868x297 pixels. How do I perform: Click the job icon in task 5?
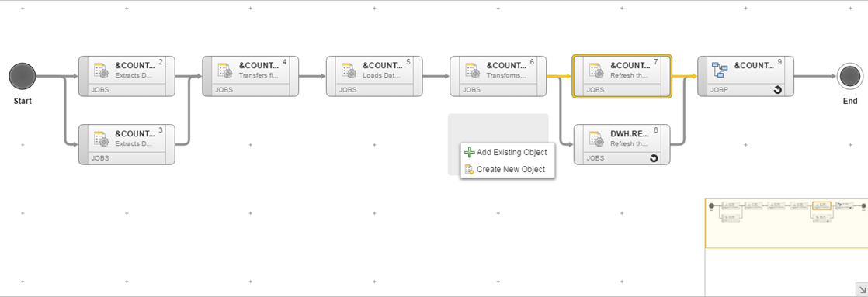349,71
